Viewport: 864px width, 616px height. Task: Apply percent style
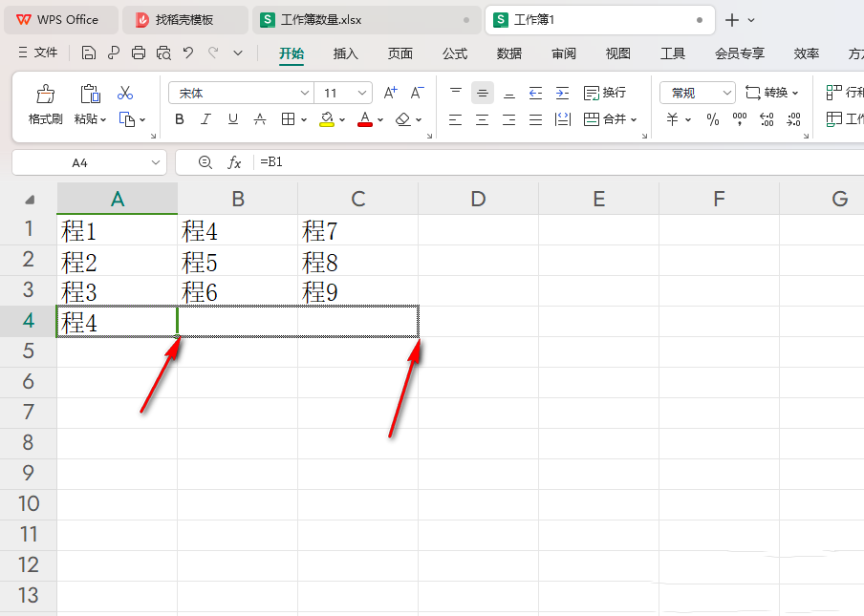[x=713, y=119]
